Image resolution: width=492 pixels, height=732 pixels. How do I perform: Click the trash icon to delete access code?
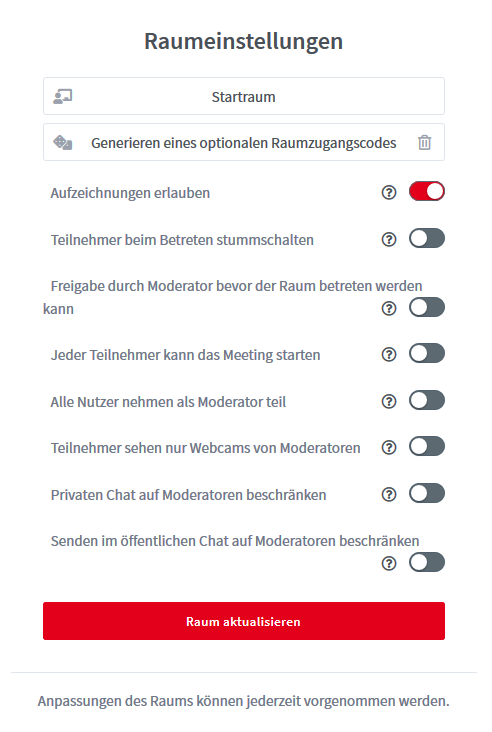tap(424, 142)
